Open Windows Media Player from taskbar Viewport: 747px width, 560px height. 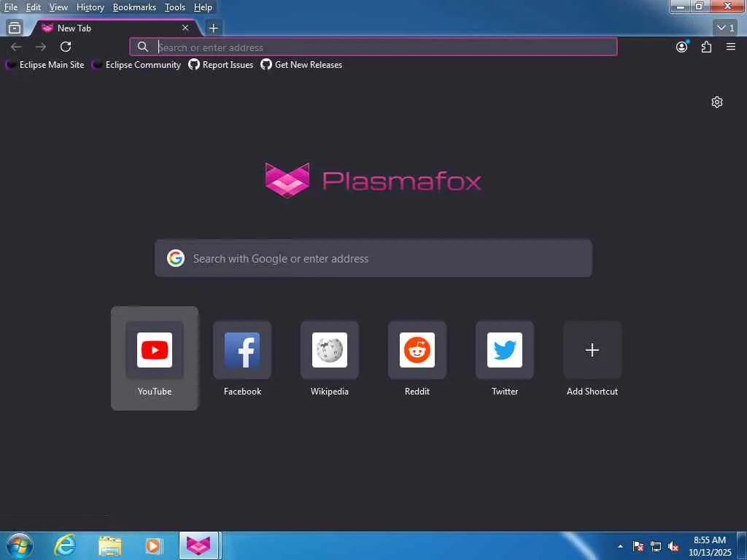pos(153,545)
